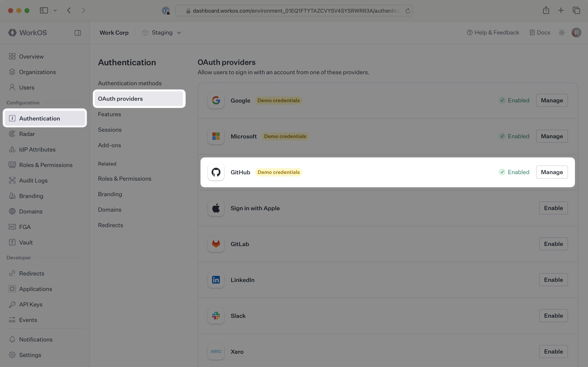
Task: Switch to Authentication methods tab
Action: point(130,83)
